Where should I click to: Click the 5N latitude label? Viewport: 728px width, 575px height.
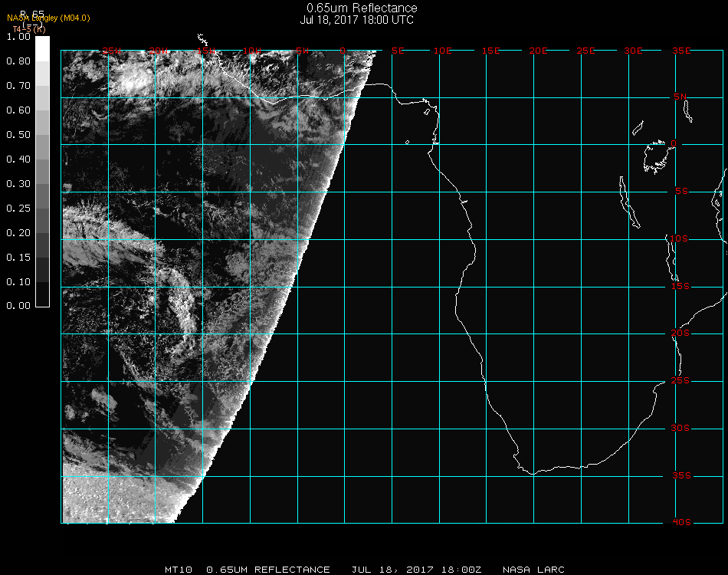pos(681,97)
